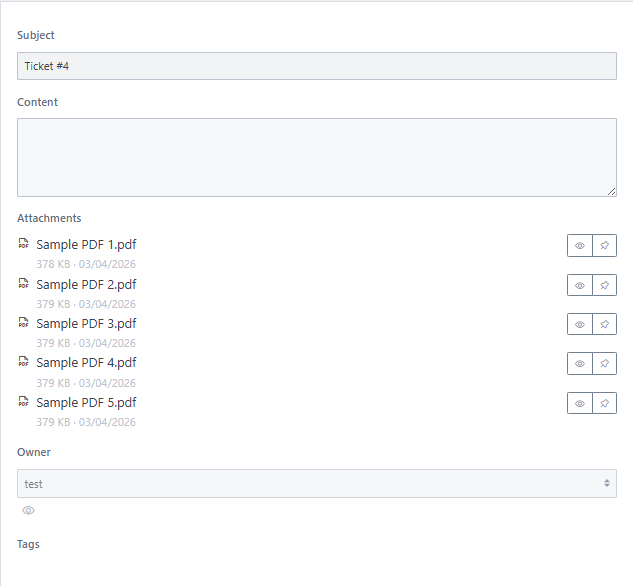Preview Sample PDF 3.pdf with eye icon
Image resolution: width=633 pixels, height=586 pixels.
[x=579, y=324]
